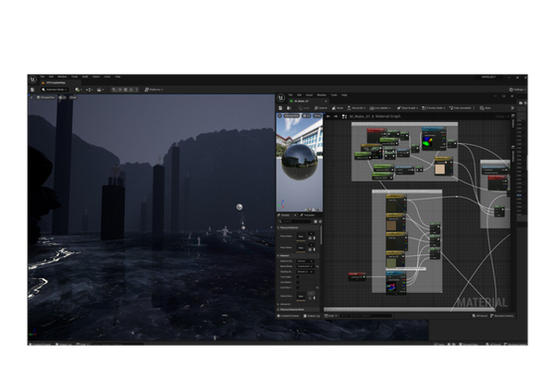The height and width of the screenshot is (392, 555).
Task: Click the Unreal logo in material editor window
Action: coord(280,97)
